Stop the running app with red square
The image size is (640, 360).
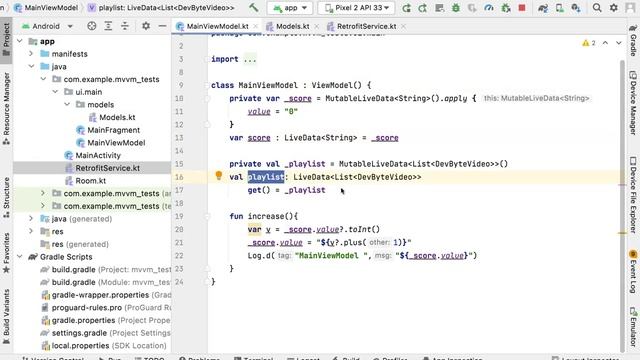tap(522, 8)
